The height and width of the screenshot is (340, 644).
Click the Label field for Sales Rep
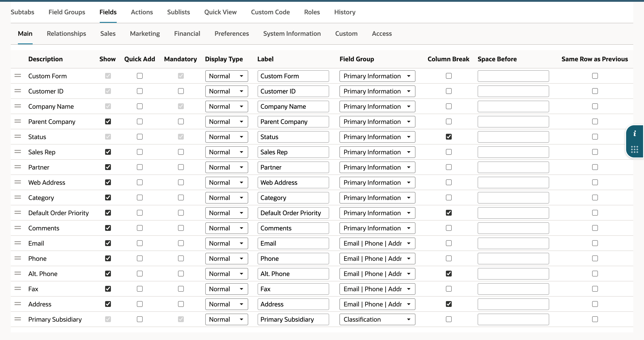tap(293, 152)
